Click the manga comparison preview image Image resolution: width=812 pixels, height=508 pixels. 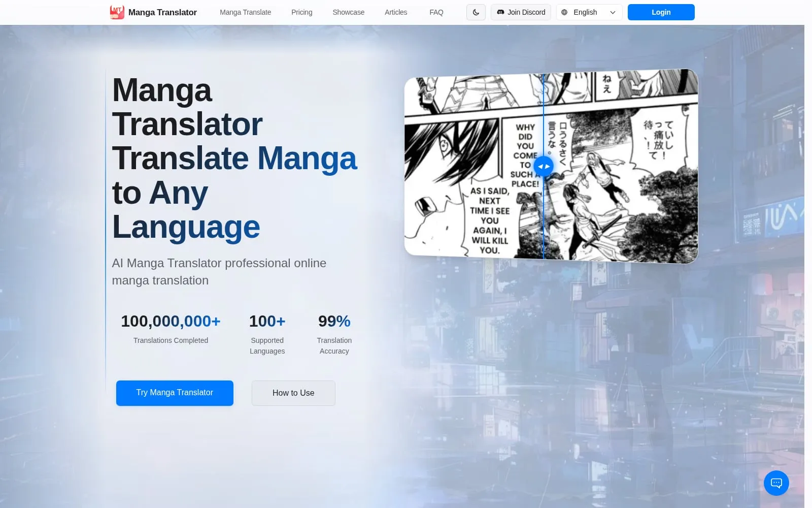click(x=551, y=166)
